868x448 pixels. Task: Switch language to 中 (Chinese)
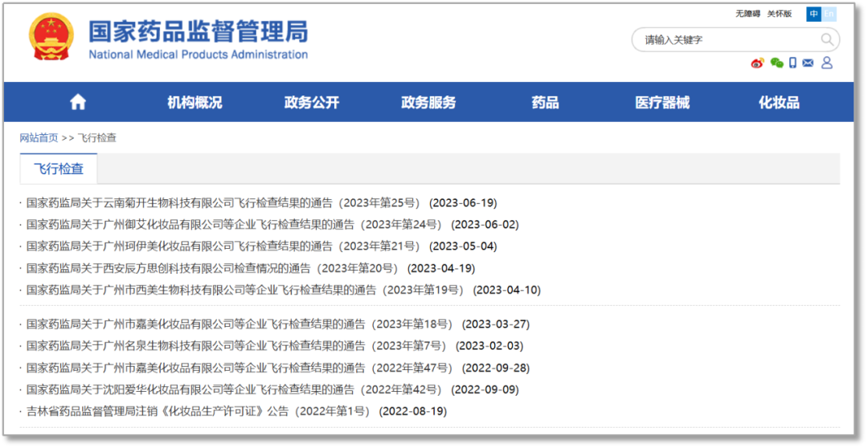click(x=814, y=14)
